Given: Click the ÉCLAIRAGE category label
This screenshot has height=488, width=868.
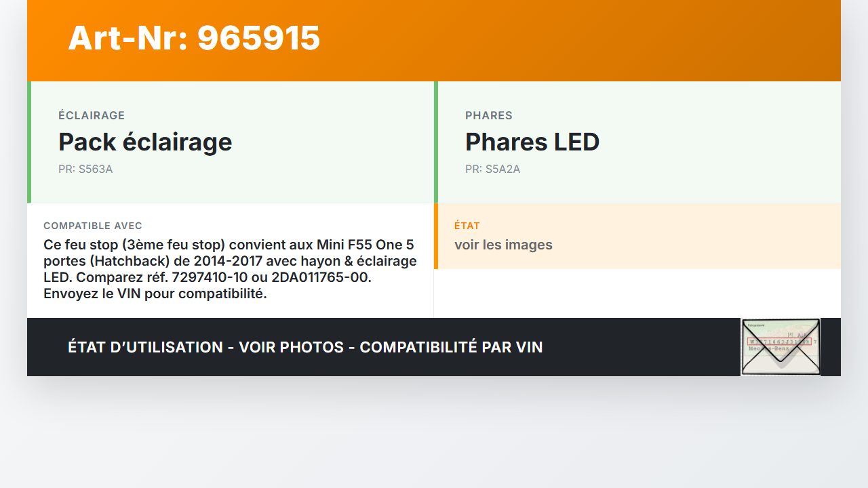Looking at the screenshot, I should pyautogui.click(x=92, y=116).
